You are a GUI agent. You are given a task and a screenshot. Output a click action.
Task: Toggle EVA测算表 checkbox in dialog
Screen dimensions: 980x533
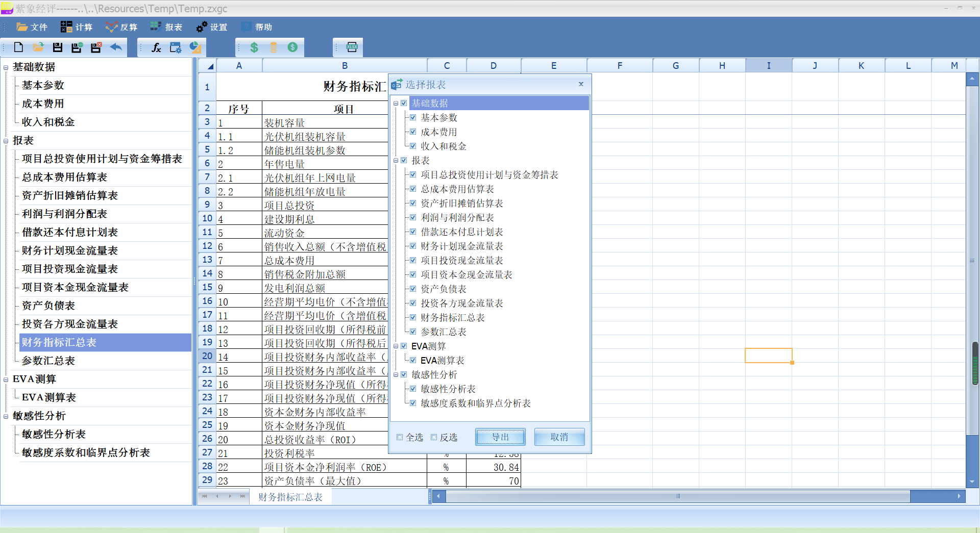tap(413, 360)
